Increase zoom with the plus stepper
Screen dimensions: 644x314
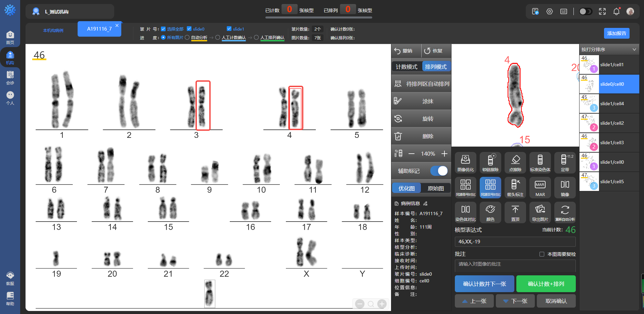(x=444, y=154)
